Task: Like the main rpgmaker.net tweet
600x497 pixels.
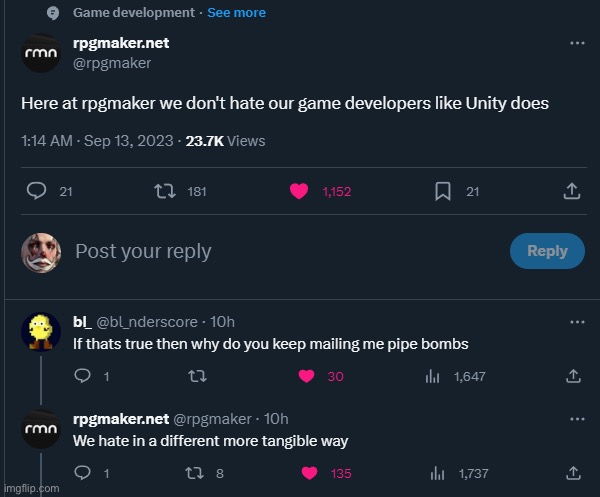Action: tap(299, 191)
